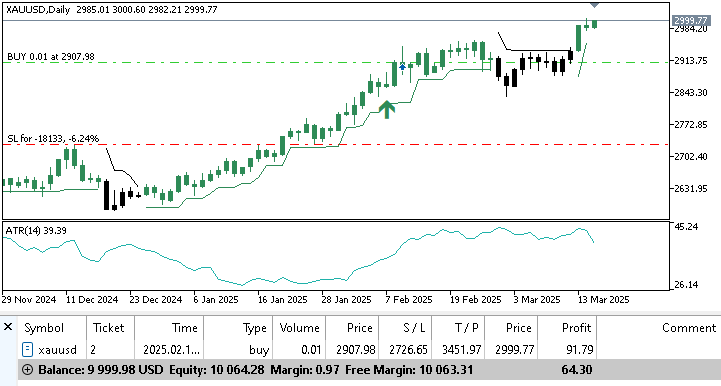
Task: Click the buy type cell
Action: [259, 350]
